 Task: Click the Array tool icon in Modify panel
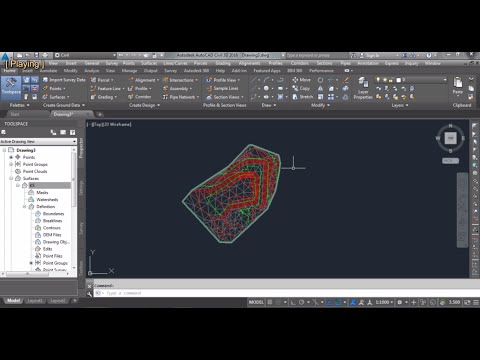point(331,97)
